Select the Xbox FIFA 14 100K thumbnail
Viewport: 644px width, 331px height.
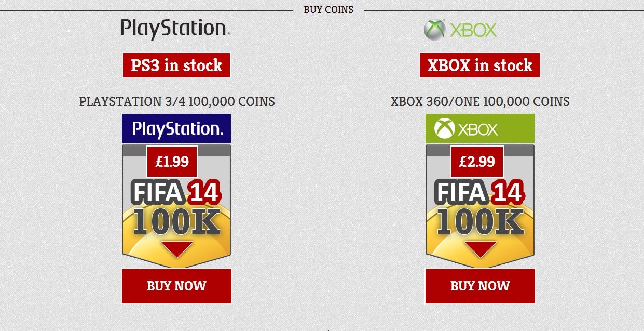tap(480, 206)
